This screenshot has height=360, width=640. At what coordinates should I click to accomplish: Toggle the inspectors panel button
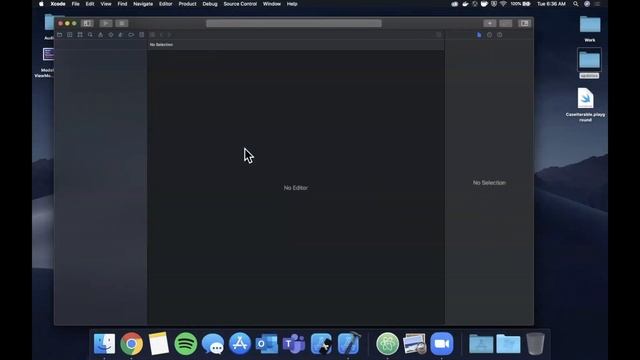[x=524, y=23]
